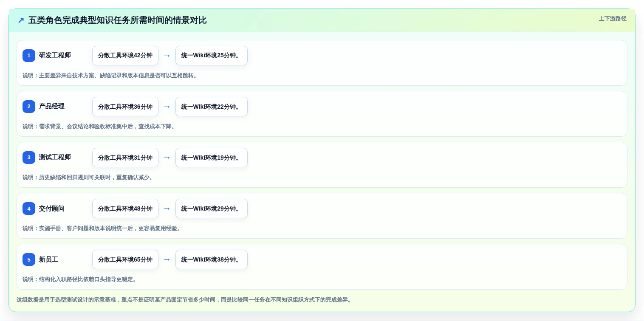Select the 分散工具环境48分钟 box

[x=125, y=208]
